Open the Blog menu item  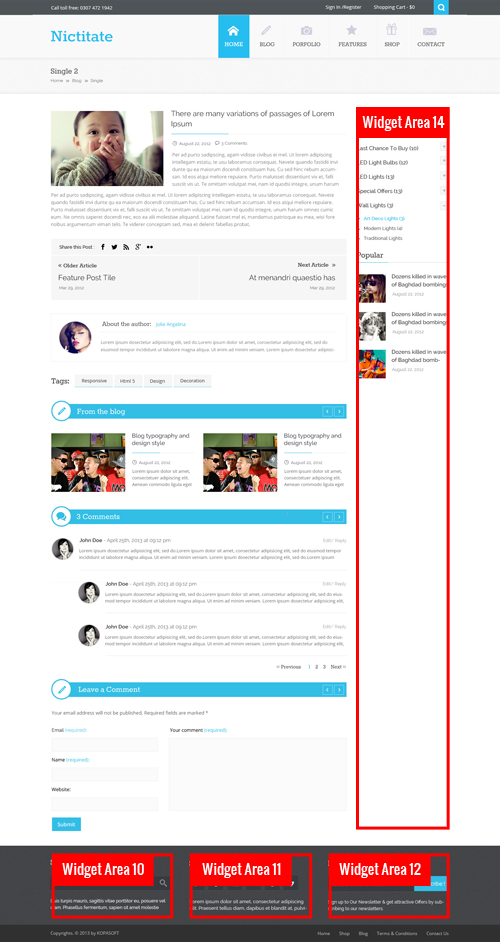pyautogui.click(x=267, y=37)
